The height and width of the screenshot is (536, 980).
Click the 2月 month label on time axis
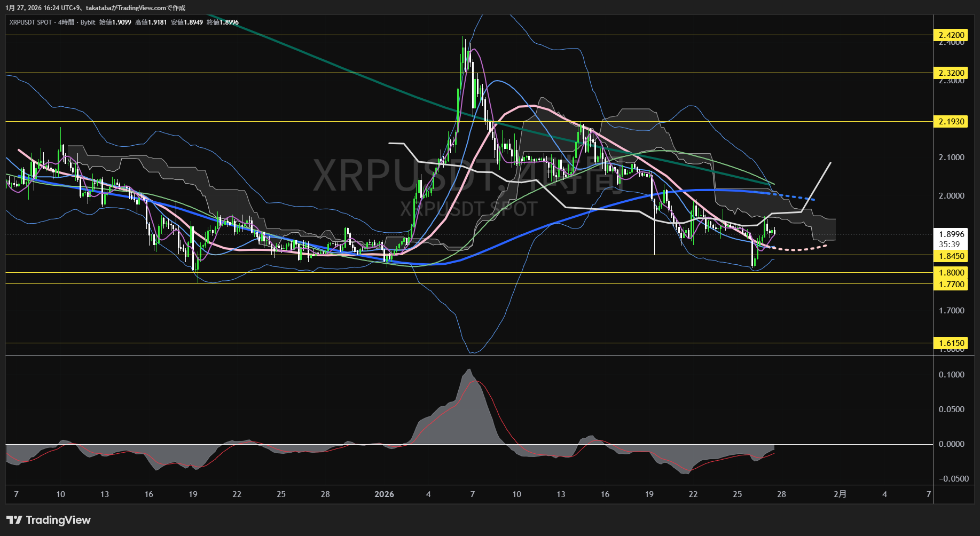point(840,494)
